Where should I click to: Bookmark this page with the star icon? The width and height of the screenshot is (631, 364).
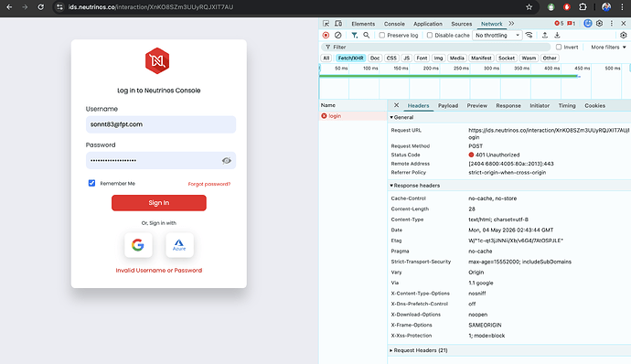[x=529, y=6]
